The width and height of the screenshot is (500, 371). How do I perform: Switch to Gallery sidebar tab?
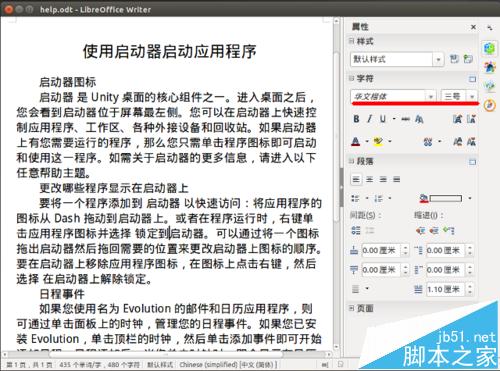(490, 86)
